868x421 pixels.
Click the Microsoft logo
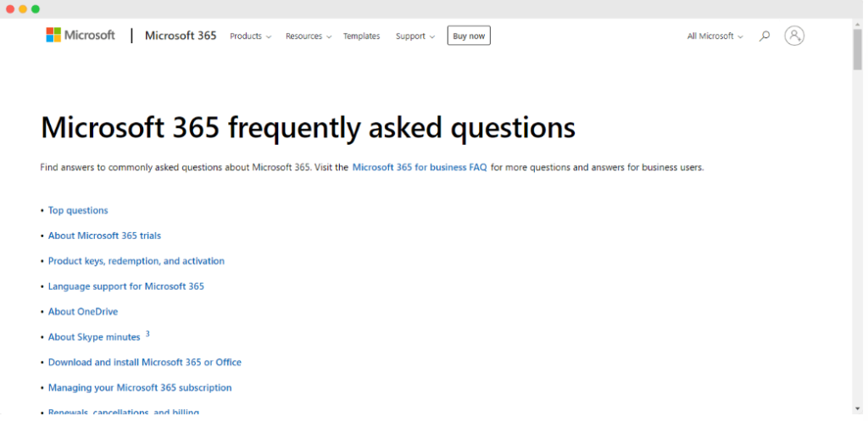(x=81, y=36)
